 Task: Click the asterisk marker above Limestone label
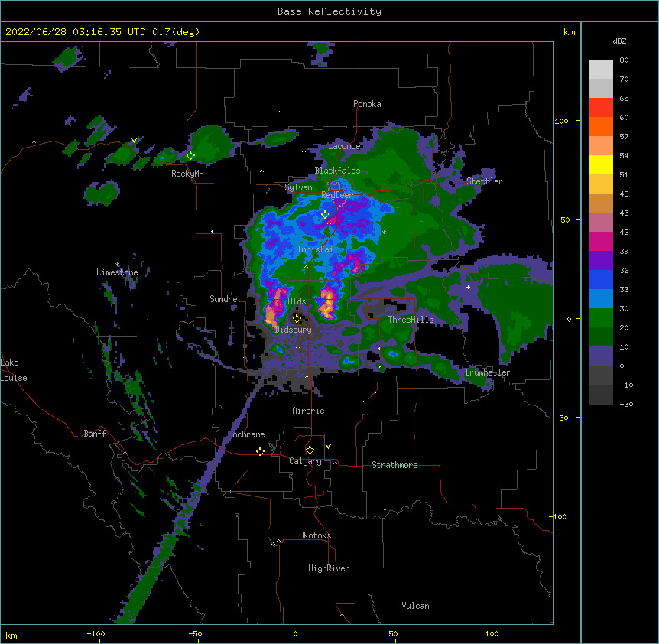[117, 265]
